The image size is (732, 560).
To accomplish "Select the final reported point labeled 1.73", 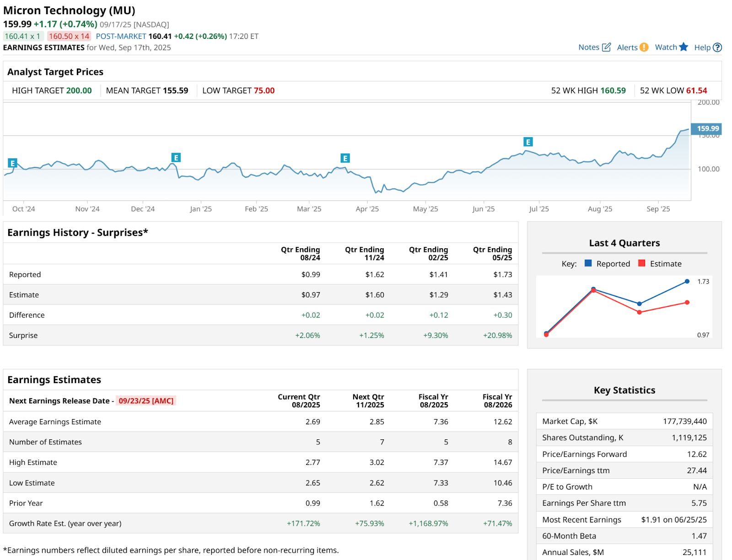I will [x=687, y=282].
